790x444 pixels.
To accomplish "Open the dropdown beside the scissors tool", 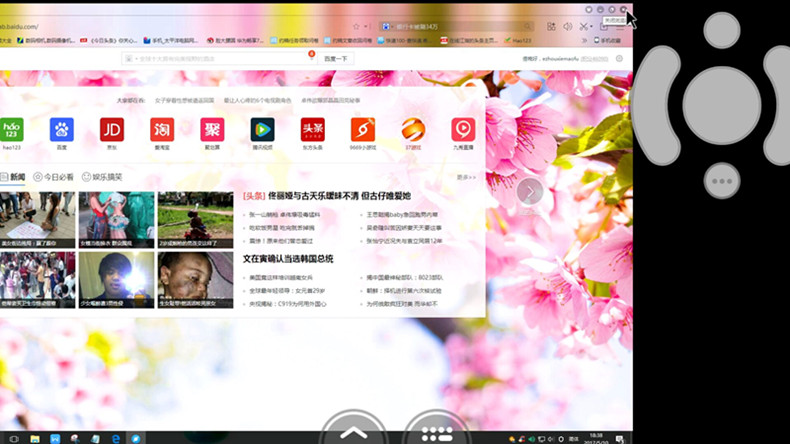I will click(x=591, y=27).
